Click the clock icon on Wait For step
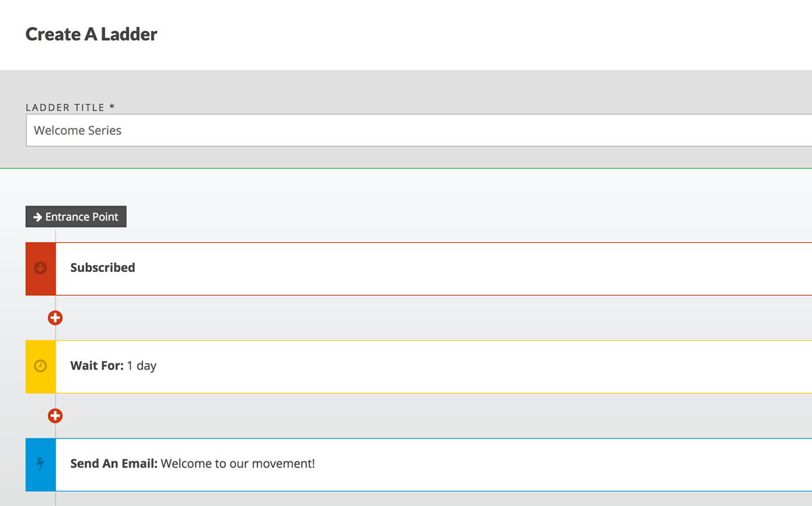 click(41, 367)
